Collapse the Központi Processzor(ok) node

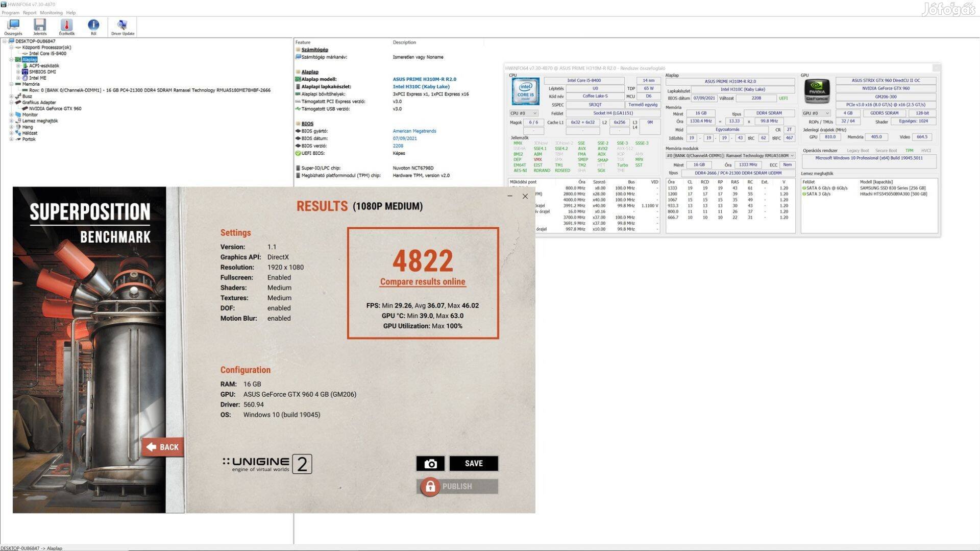[11, 47]
